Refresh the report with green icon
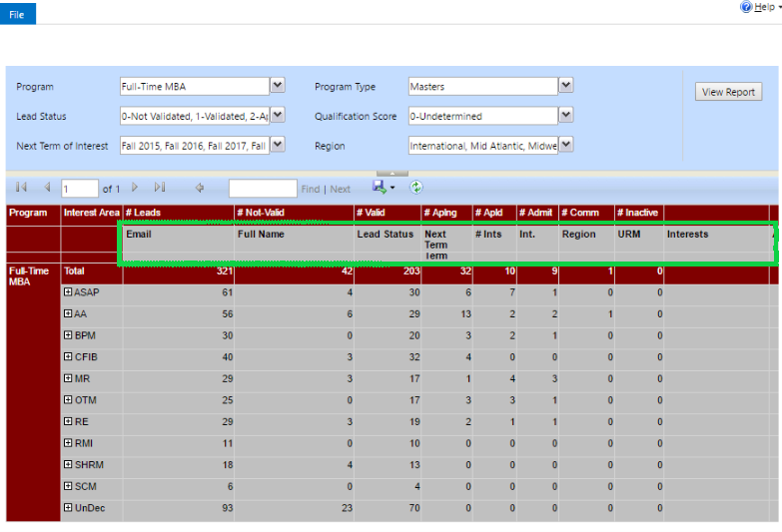Viewport: 782px width, 532px height. pyautogui.click(x=416, y=188)
